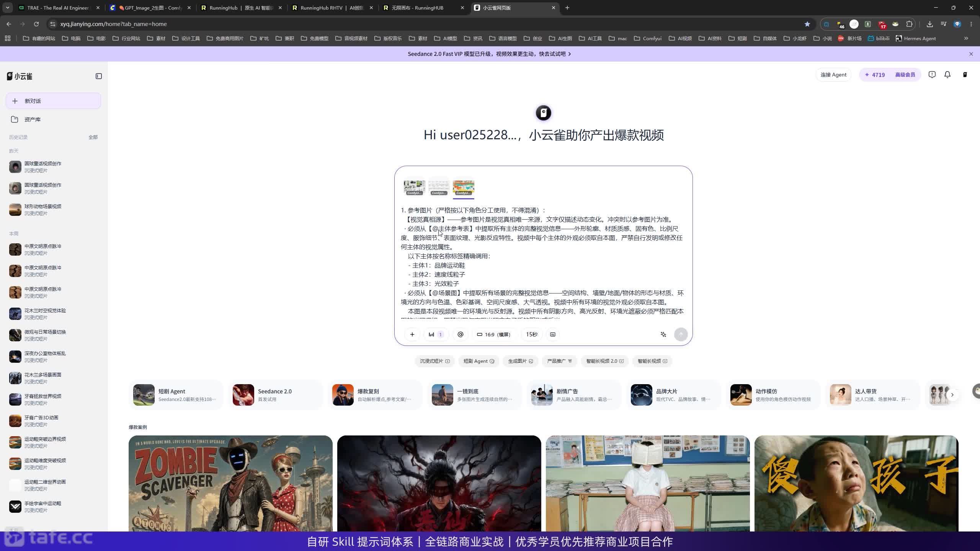The image size is (980, 551).
Task: Open the notifications bell
Action: click(947, 75)
